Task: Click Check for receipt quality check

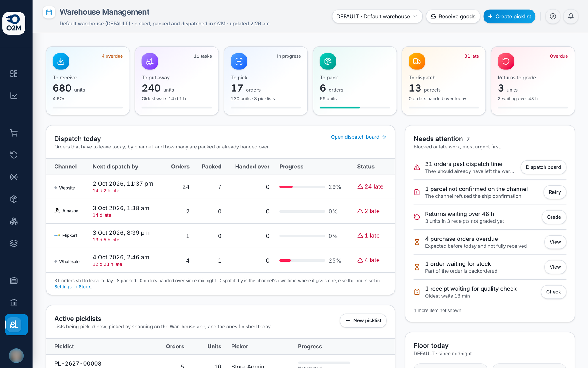Action: pyautogui.click(x=553, y=292)
